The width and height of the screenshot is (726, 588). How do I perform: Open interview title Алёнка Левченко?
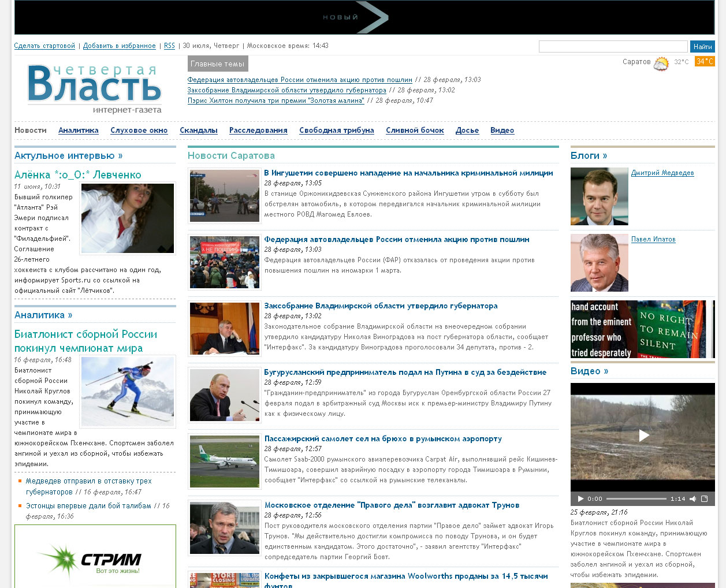pos(78,175)
